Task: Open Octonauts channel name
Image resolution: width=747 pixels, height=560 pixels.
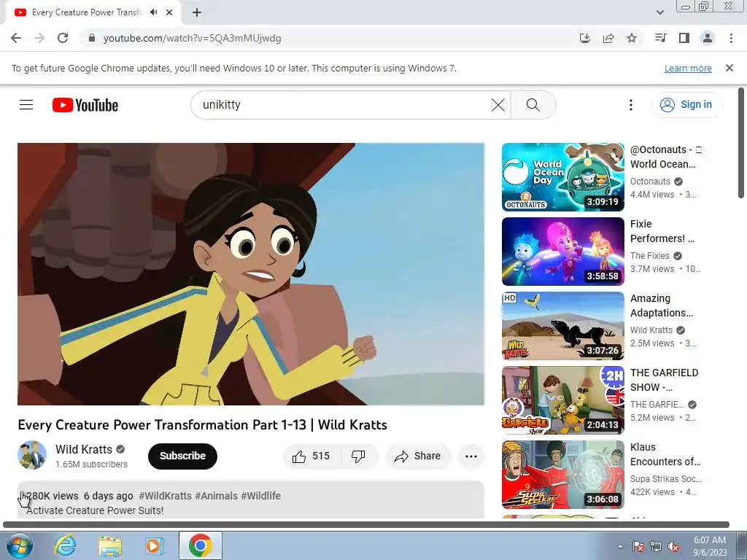Action: click(x=650, y=182)
